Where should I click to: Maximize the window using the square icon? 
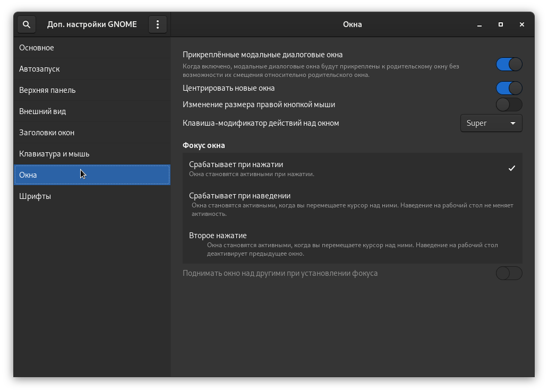click(x=501, y=24)
